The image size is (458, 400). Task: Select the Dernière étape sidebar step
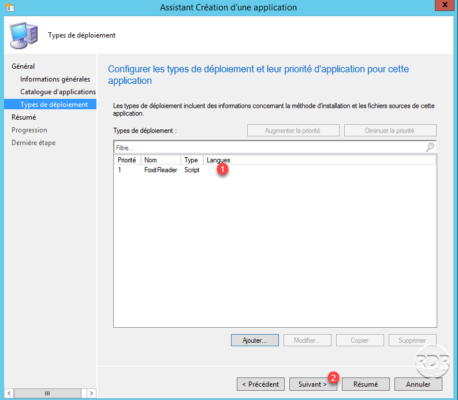[x=33, y=143]
